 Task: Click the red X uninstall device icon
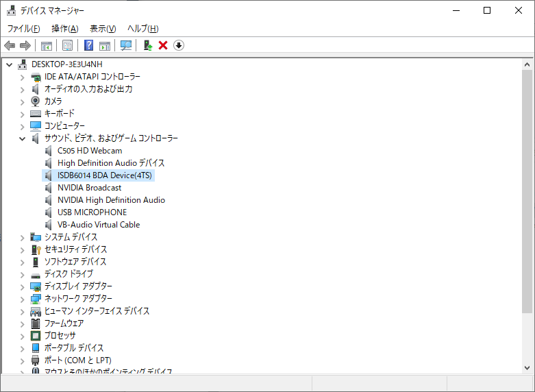pyautogui.click(x=163, y=45)
